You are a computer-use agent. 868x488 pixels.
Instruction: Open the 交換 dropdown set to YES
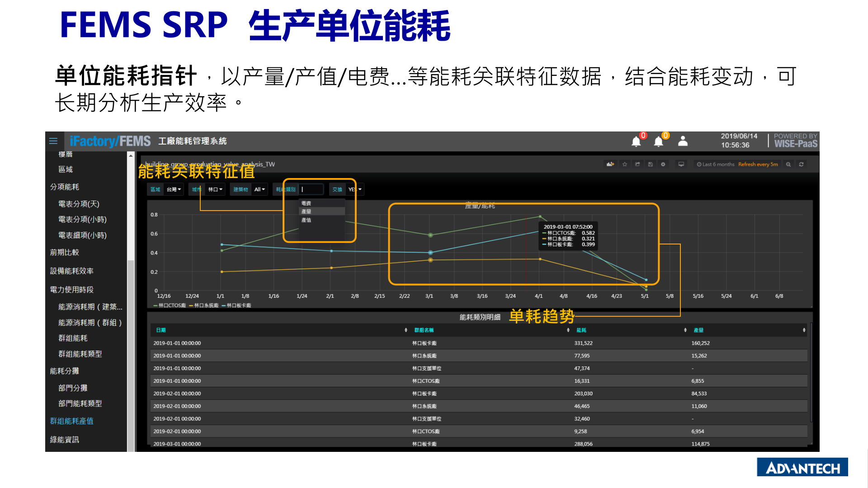(354, 189)
